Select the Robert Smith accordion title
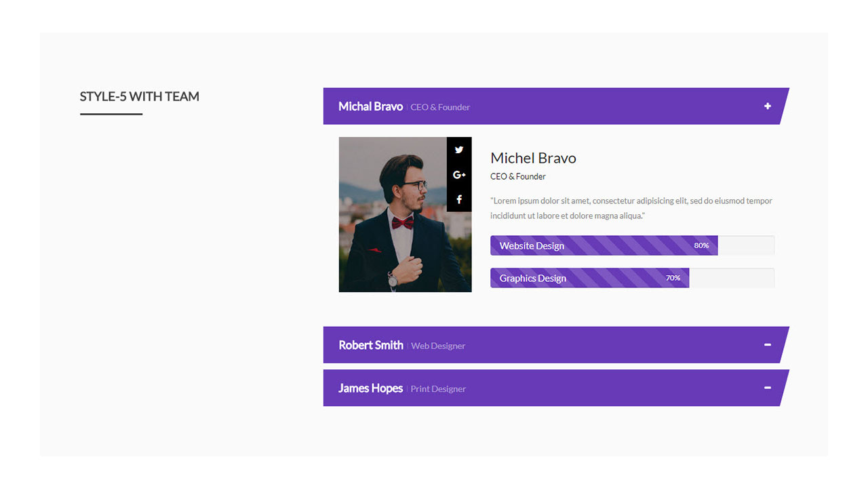The image size is (868, 488). tap(371, 345)
